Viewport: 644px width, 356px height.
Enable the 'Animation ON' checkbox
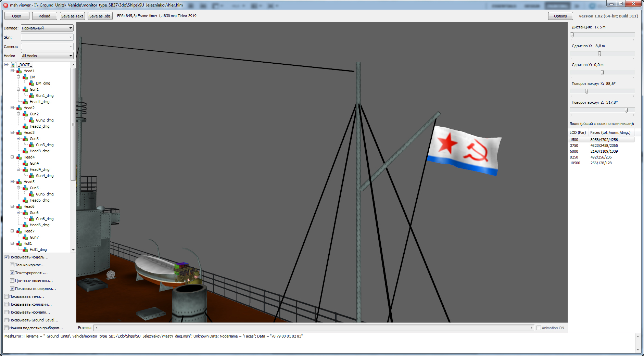tap(539, 328)
